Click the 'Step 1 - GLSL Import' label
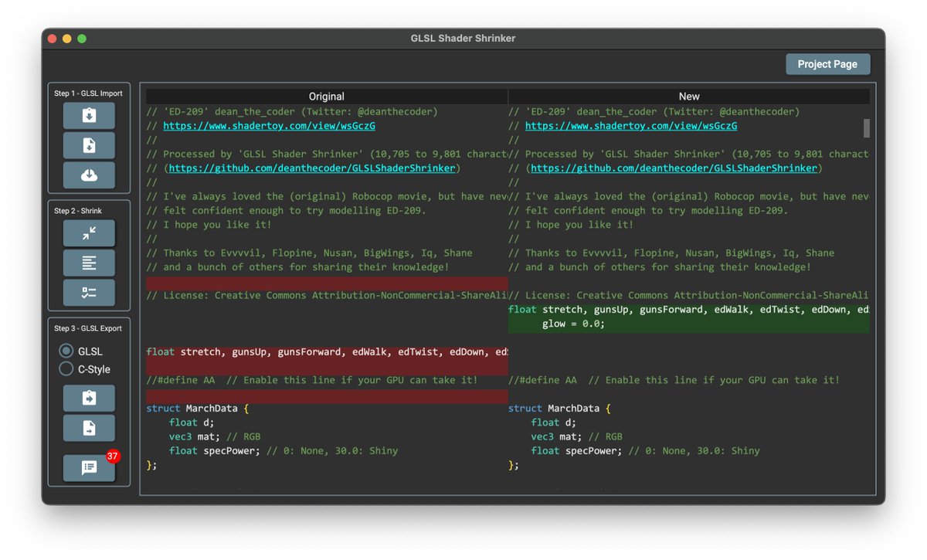This screenshot has height=560, width=927. [88, 93]
